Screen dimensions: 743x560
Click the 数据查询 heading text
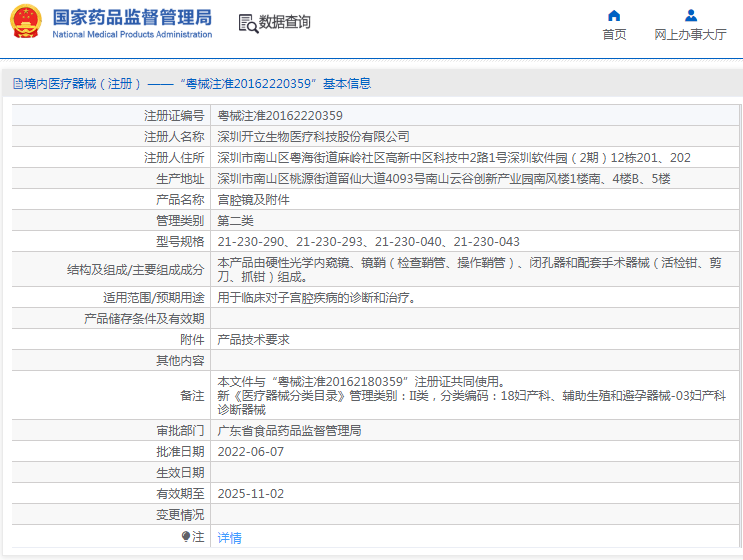[x=285, y=22]
